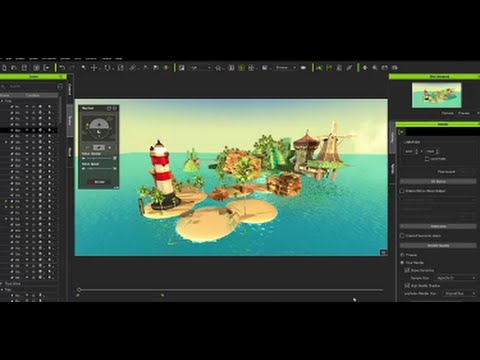Screen dimensions: 480x360
Task: Click the output height stepper field
Action: pos(432,151)
